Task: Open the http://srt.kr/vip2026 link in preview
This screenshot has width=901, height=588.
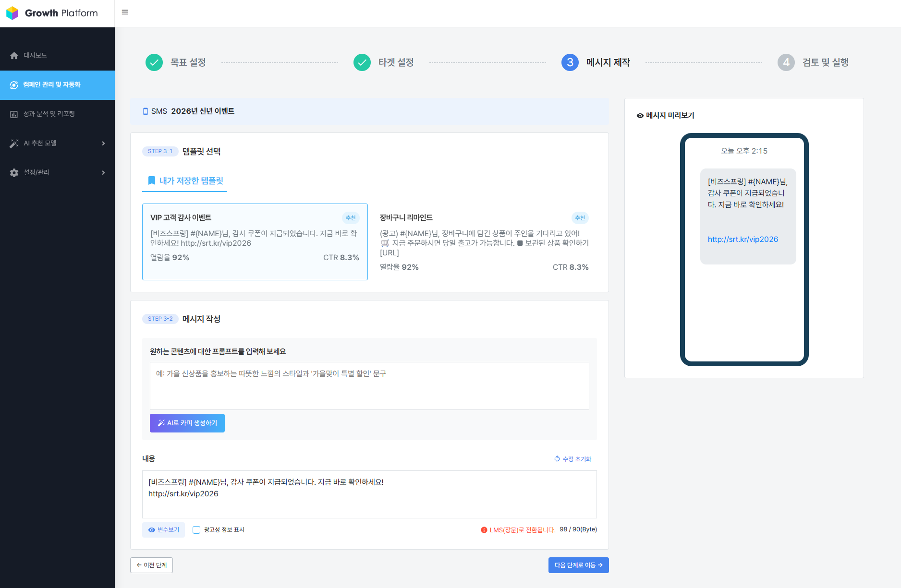Action: point(743,239)
